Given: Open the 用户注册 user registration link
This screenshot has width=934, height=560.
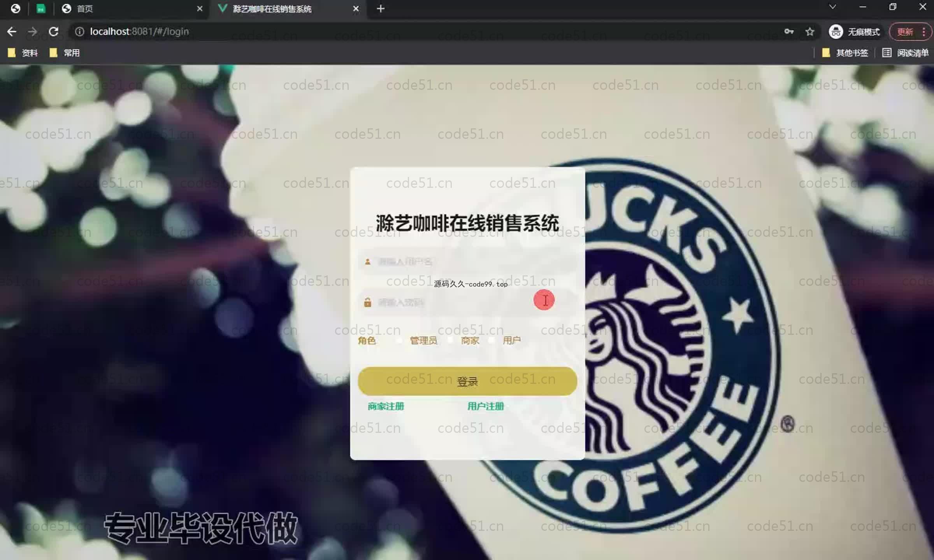Looking at the screenshot, I should [486, 406].
